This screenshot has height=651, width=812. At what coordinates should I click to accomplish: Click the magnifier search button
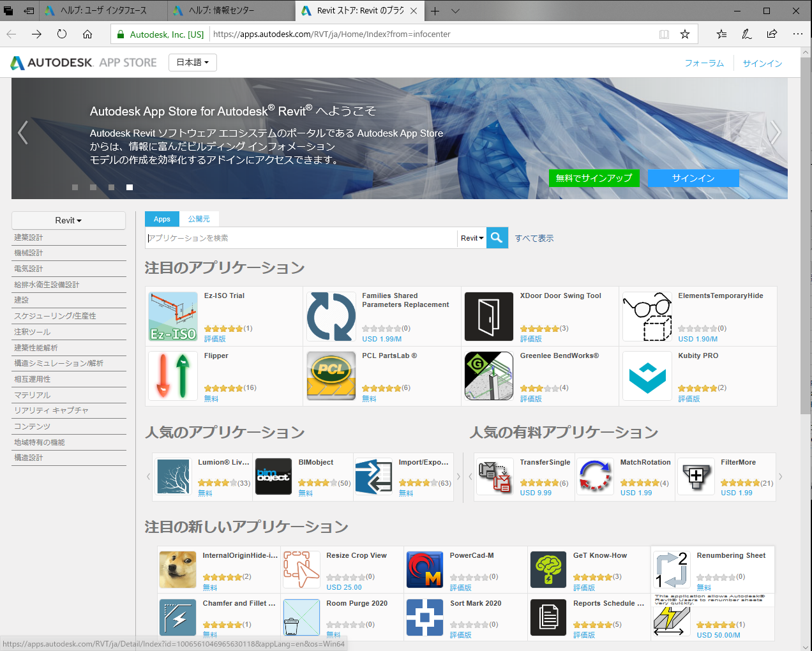pyautogui.click(x=497, y=237)
